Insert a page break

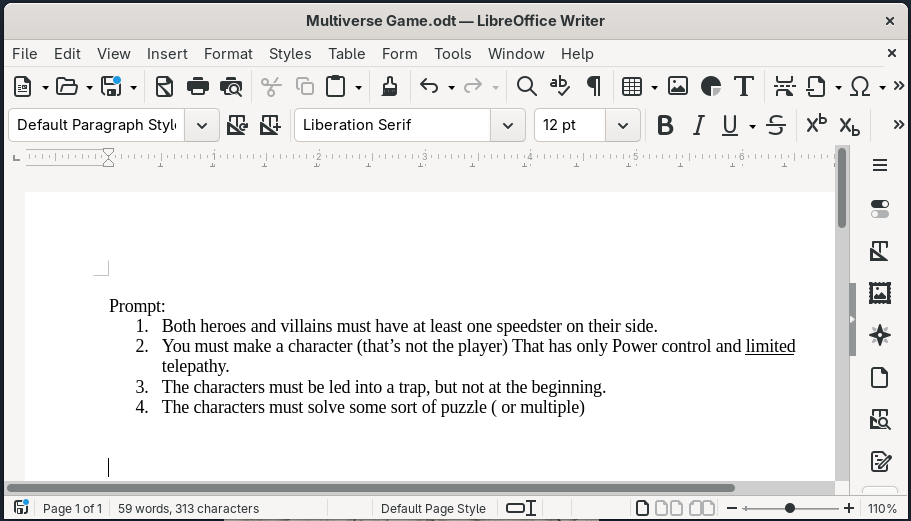point(784,87)
